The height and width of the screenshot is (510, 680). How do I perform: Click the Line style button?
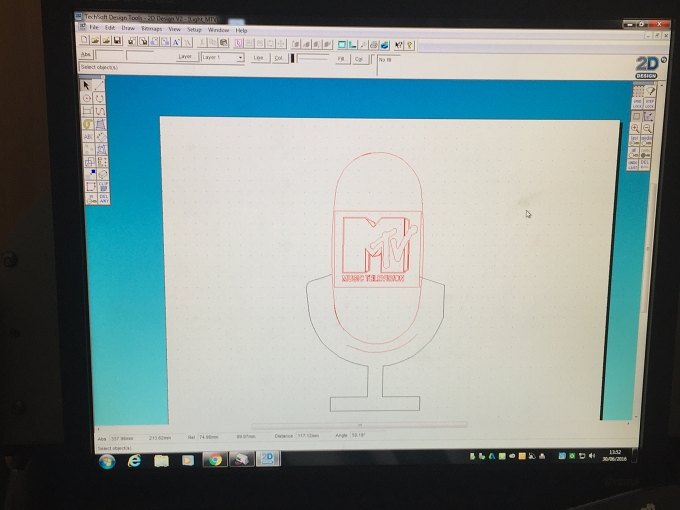pyautogui.click(x=259, y=58)
